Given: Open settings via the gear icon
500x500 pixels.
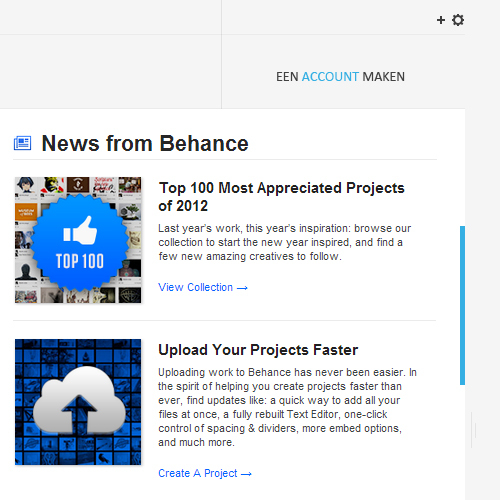Looking at the screenshot, I should click(x=458, y=20).
